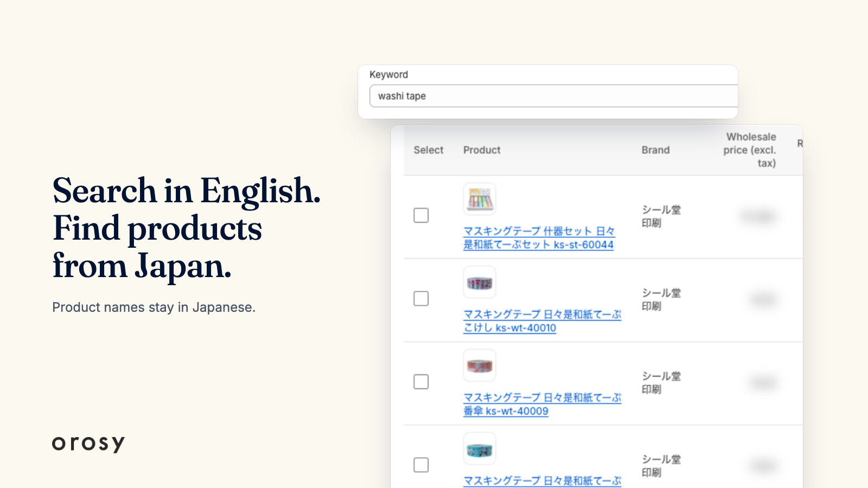Click the Brand column header
Screen dimensions: 868x488
tap(655, 150)
